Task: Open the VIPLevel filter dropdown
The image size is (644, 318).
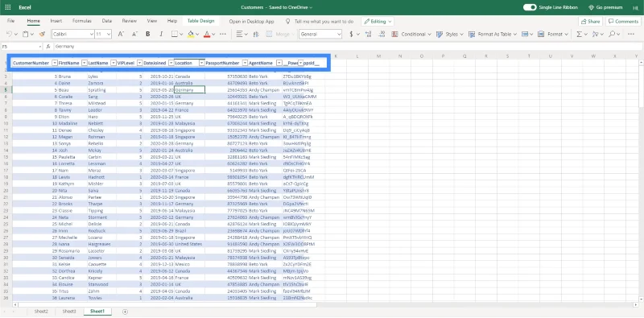Action: click(x=138, y=63)
